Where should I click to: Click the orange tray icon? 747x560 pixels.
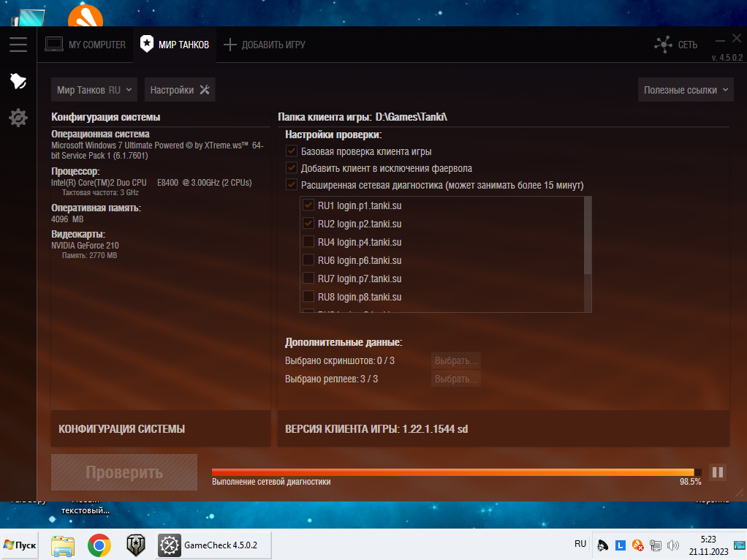coord(638,545)
